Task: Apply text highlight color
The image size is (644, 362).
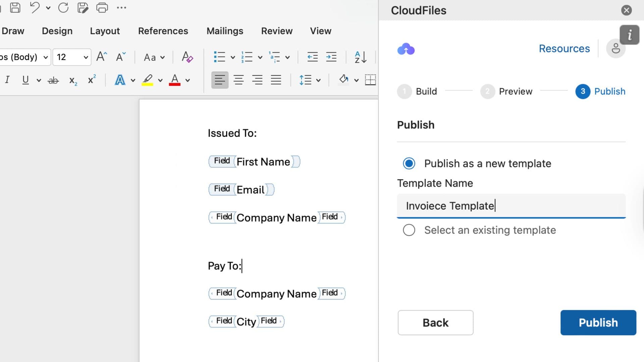Action: click(x=148, y=80)
